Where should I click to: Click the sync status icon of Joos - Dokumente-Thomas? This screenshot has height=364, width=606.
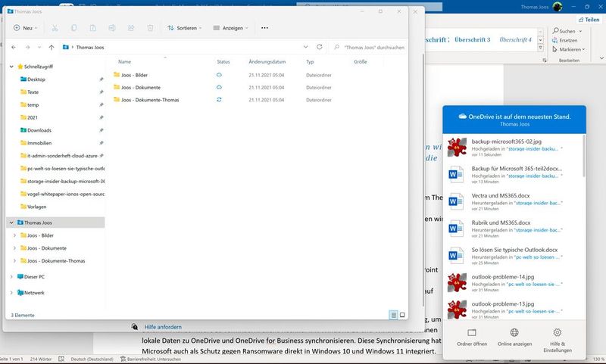click(219, 100)
